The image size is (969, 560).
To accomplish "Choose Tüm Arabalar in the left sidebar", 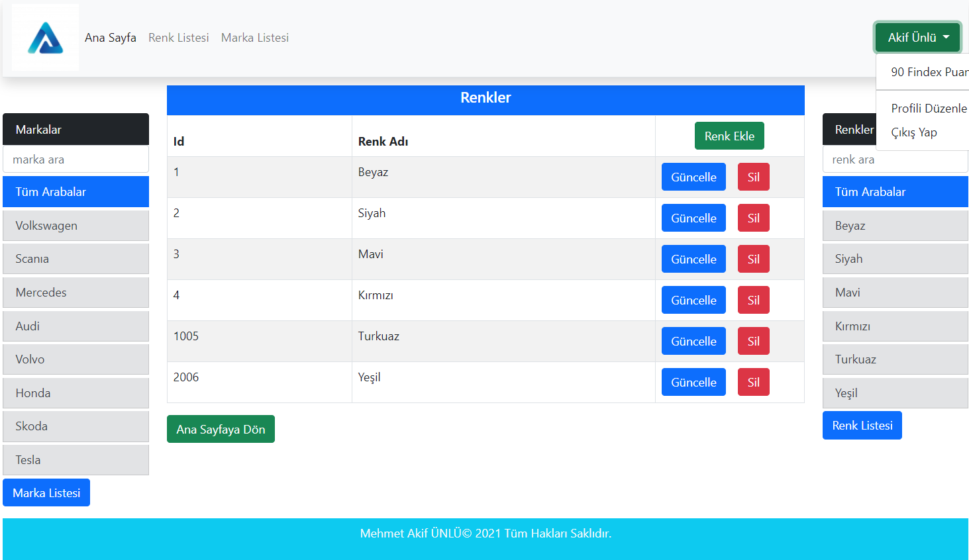I will pyautogui.click(x=76, y=191).
